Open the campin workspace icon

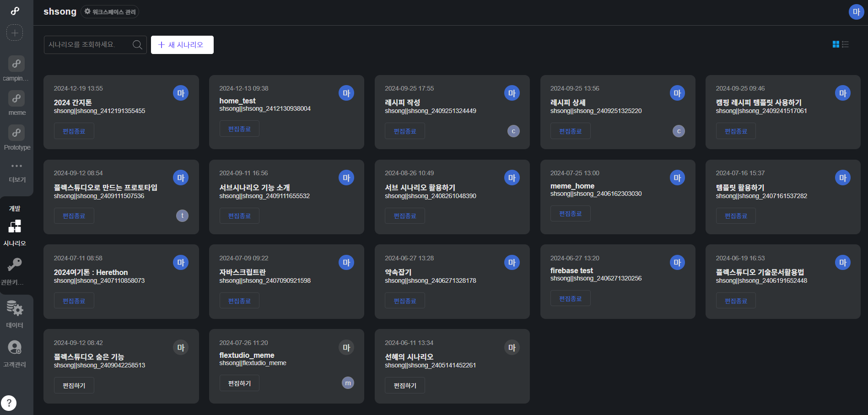(x=16, y=64)
